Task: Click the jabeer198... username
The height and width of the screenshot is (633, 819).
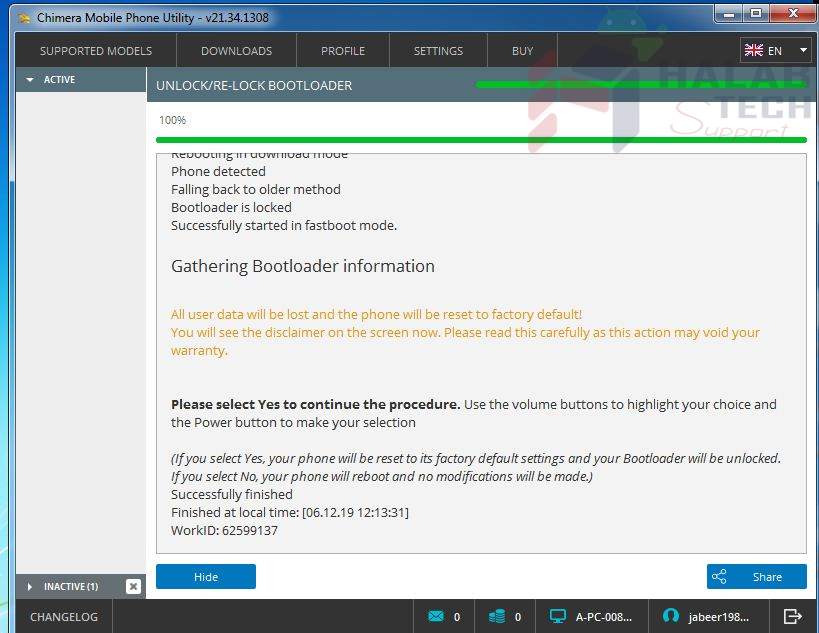Action: [719, 617]
